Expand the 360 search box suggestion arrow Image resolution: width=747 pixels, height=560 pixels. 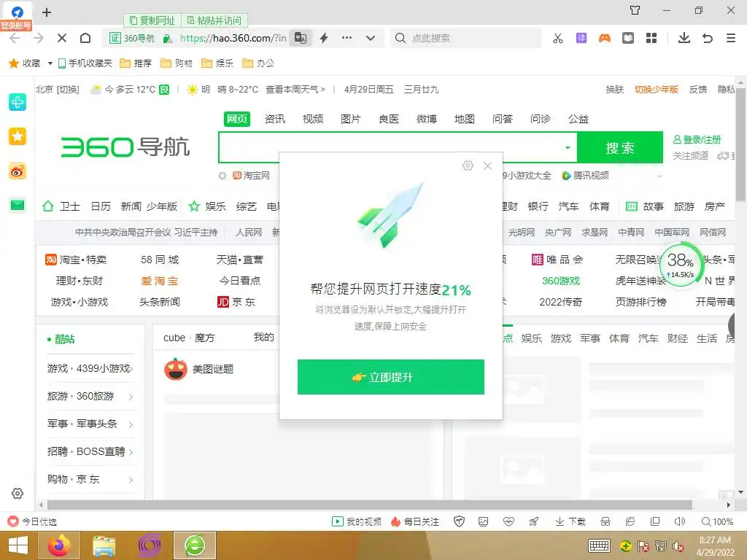click(568, 147)
